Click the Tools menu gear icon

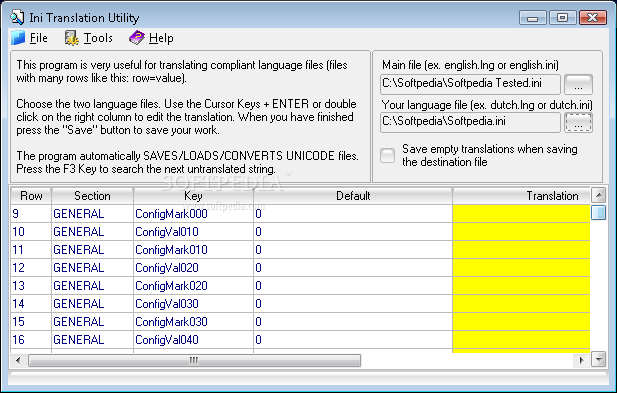click(x=72, y=38)
